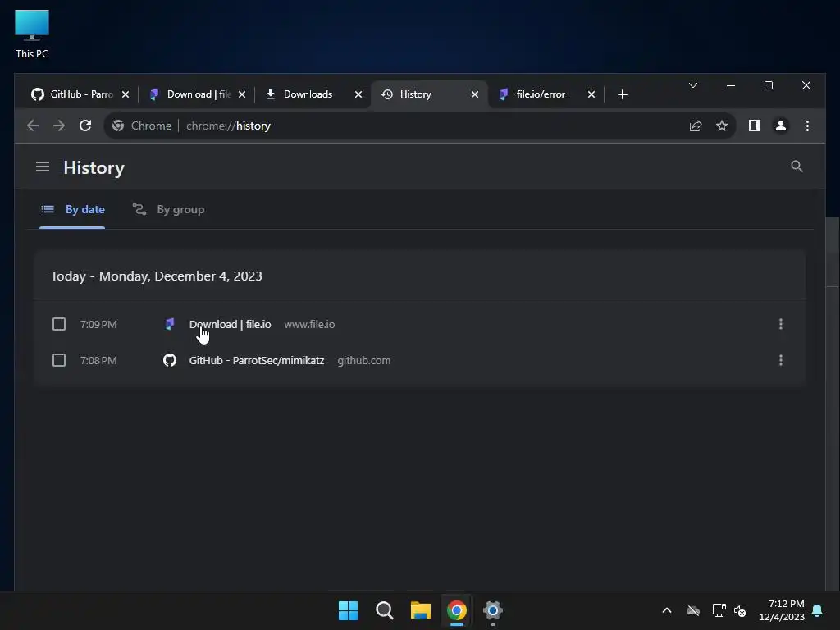The width and height of the screenshot is (840, 630).
Task: Bookmark this tab with the star icon
Action: point(722,126)
